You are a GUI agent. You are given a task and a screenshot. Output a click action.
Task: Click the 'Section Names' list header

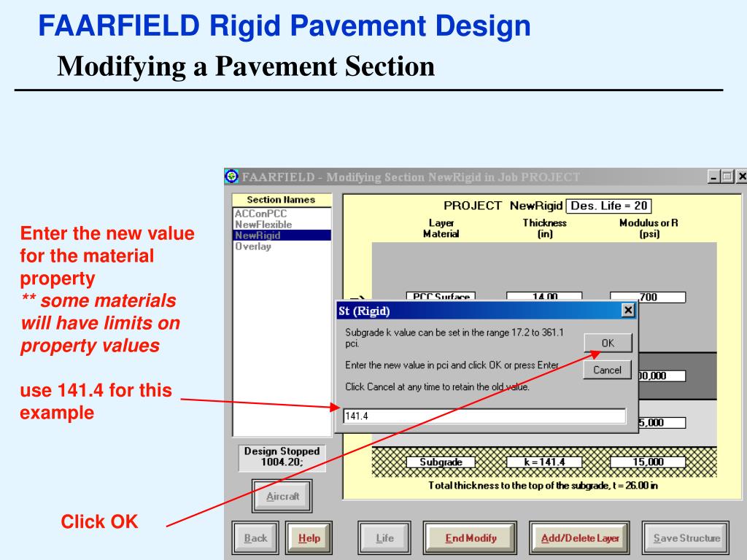[281, 200]
